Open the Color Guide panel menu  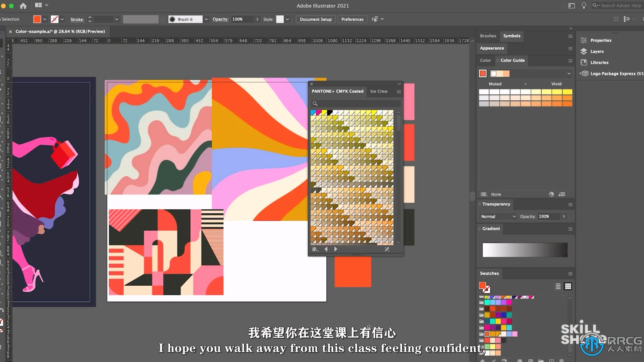coord(570,61)
